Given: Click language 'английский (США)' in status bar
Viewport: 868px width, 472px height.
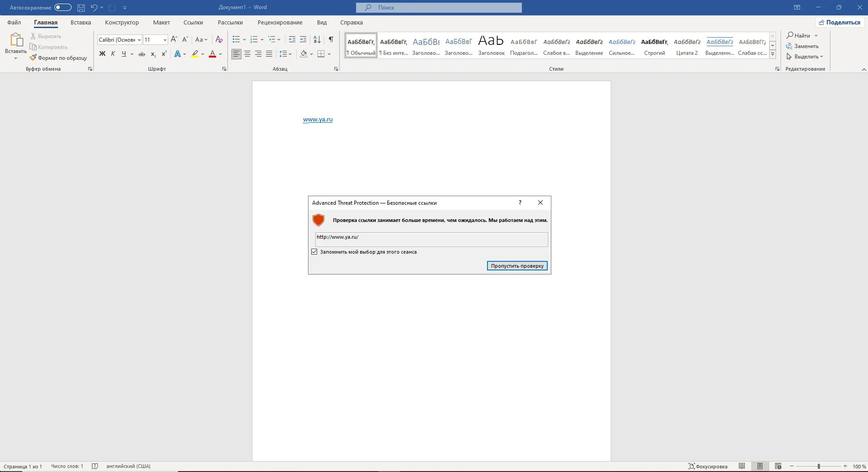Looking at the screenshot, I should coord(128,466).
